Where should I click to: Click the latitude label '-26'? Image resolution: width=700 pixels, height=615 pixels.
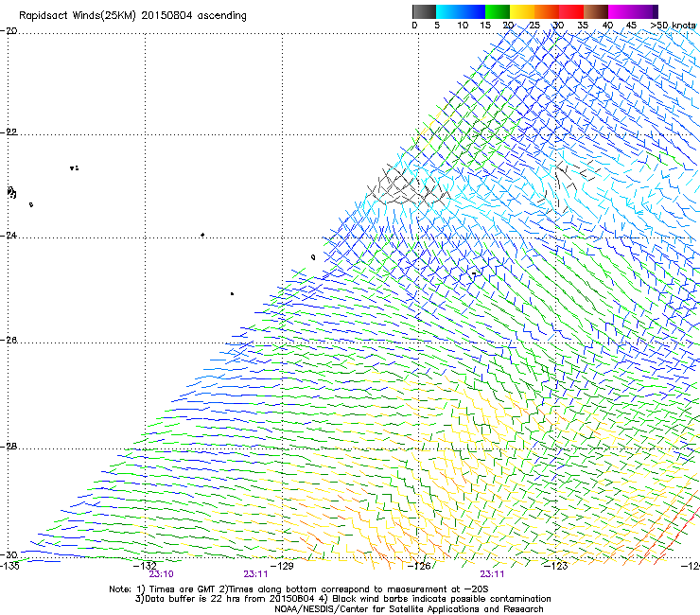point(9,341)
